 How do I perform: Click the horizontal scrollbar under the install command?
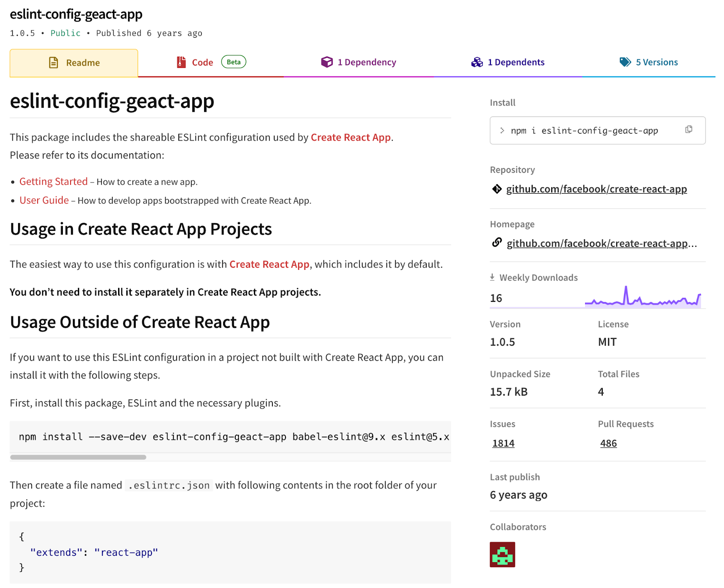(x=78, y=457)
